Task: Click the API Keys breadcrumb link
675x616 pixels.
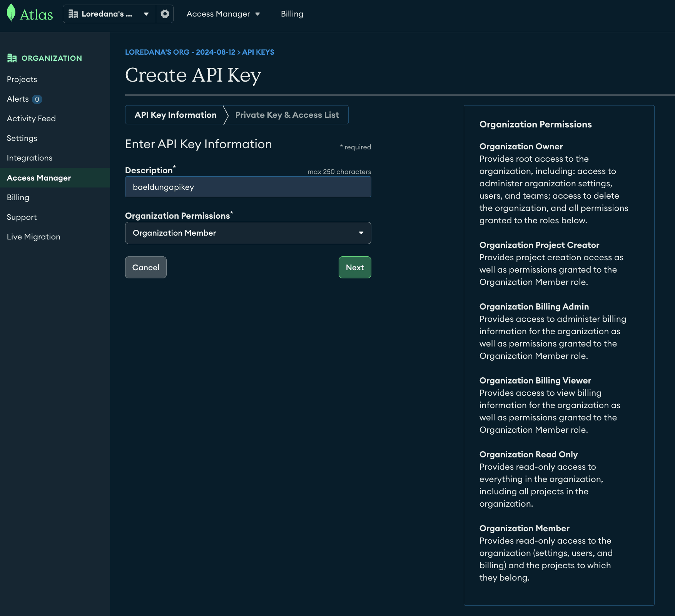Action: click(258, 52)
